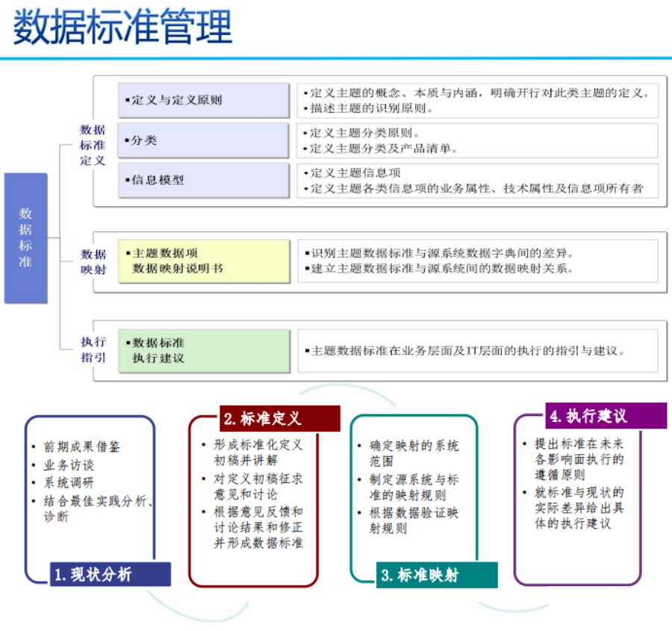Click bullet 形成标准化定义初稿并讲解
The width and height of the screenshot is (672, 631).
coord(258,453)
